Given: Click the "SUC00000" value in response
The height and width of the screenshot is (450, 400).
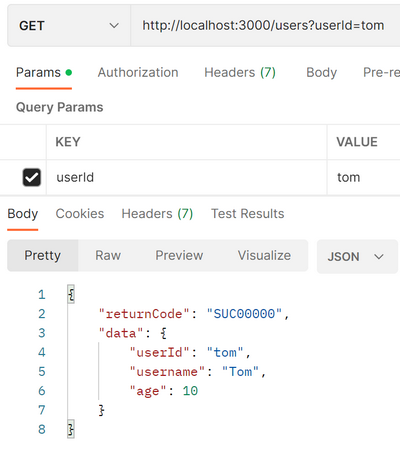Looking at the screenshot, I should 244,314.
